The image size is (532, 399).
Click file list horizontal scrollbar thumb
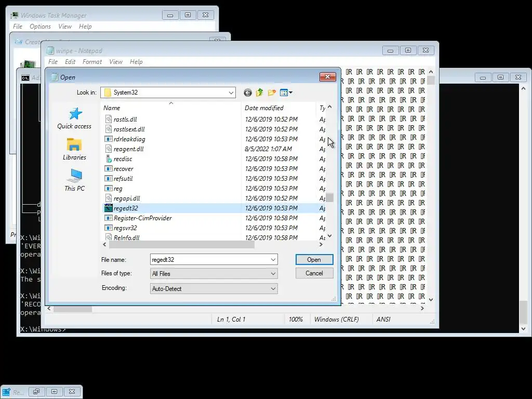[x=181, y=244]
